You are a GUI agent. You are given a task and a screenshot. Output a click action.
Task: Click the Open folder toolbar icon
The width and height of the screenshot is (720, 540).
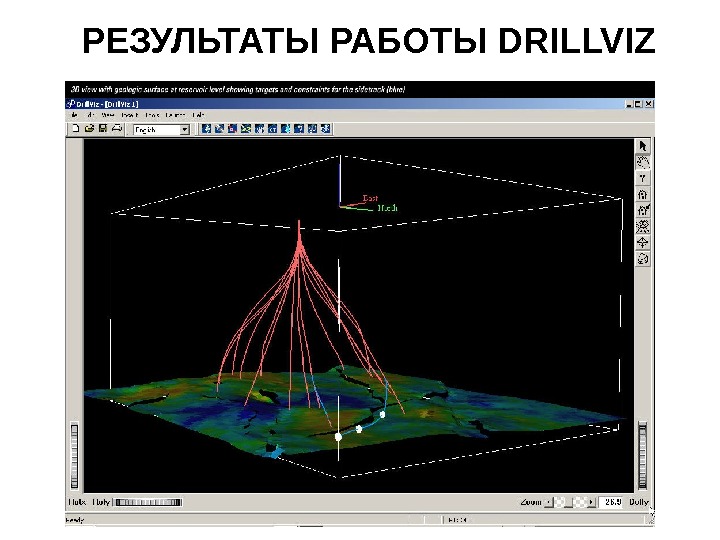point(89,129)
